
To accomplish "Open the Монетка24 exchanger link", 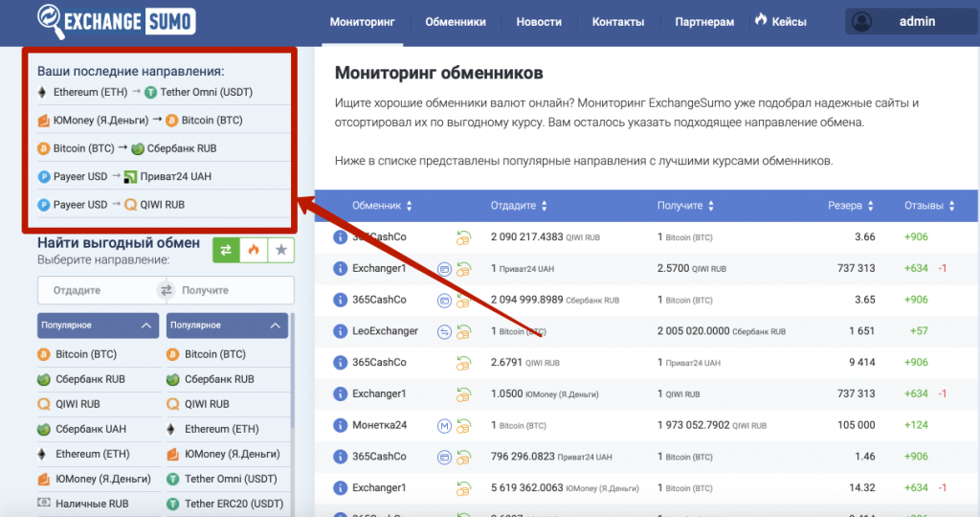I will pyautogui.click(x=379, y=425).
